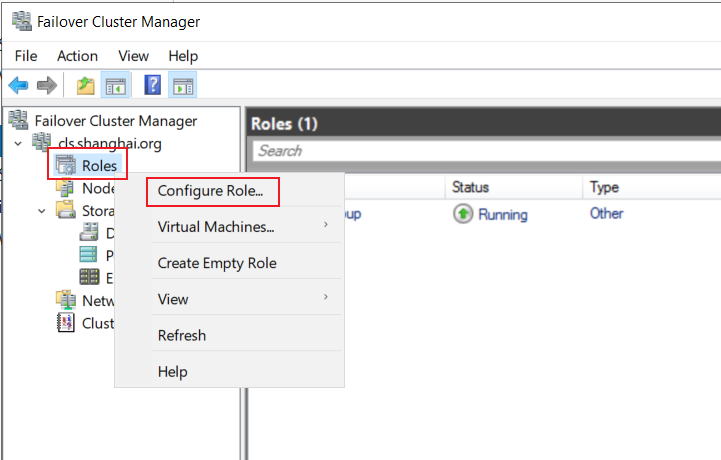
Task: Open the blue question mark Help icon
Action: [x=153, y=85]
